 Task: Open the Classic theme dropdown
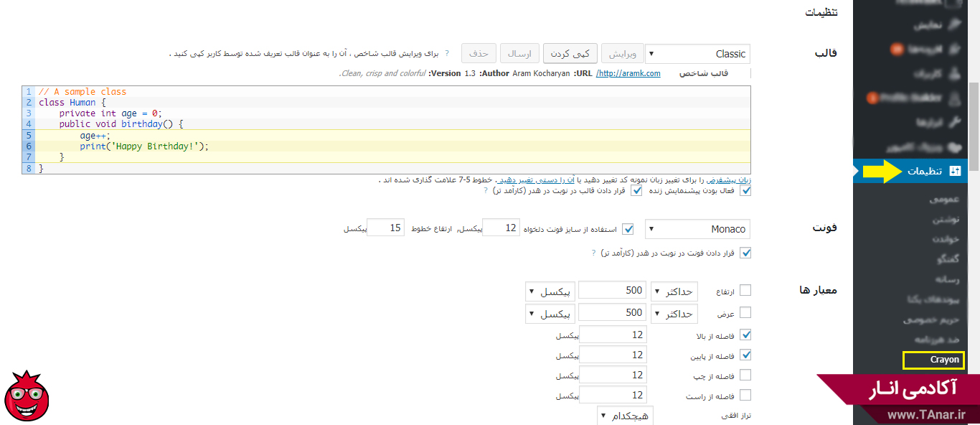pyautogui.click(x=697, y=53)
